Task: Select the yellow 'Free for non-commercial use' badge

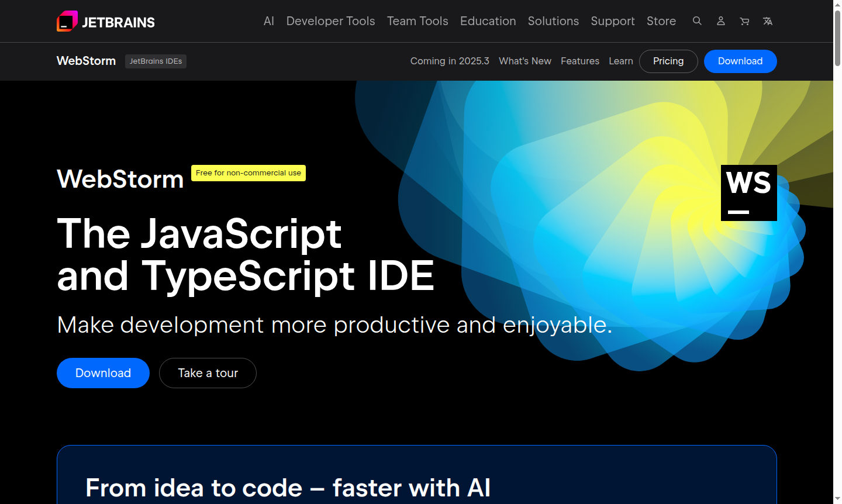Action: 248,173
